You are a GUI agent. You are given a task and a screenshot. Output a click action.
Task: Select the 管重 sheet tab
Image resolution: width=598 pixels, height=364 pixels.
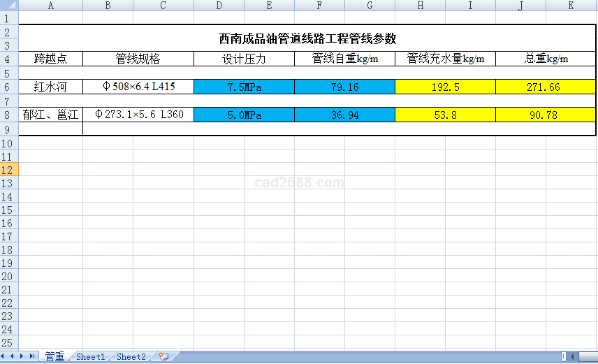pos(54,356)
